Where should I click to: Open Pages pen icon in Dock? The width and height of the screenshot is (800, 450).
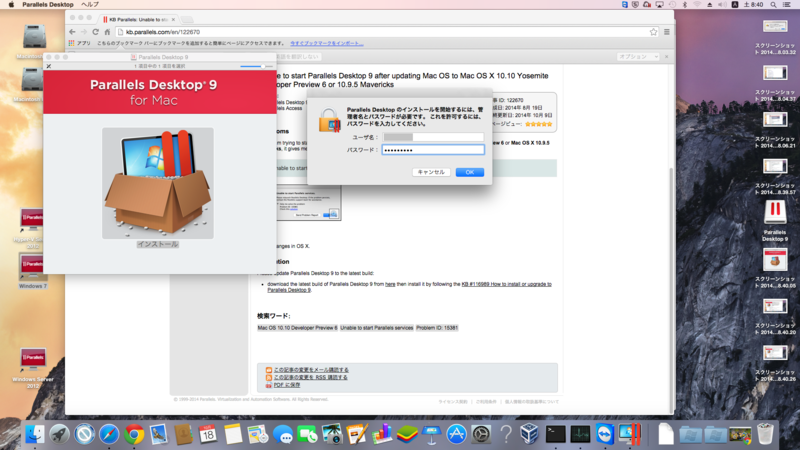click(357, 434)
